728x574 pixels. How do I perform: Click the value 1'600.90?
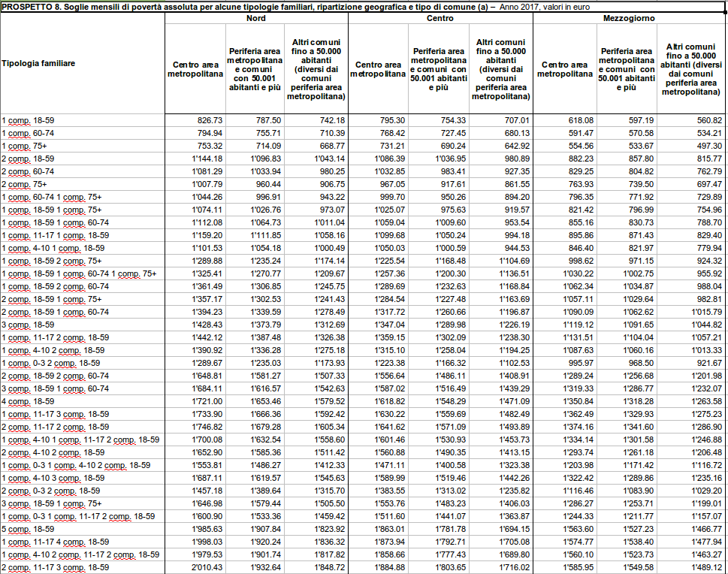point(207,516)
